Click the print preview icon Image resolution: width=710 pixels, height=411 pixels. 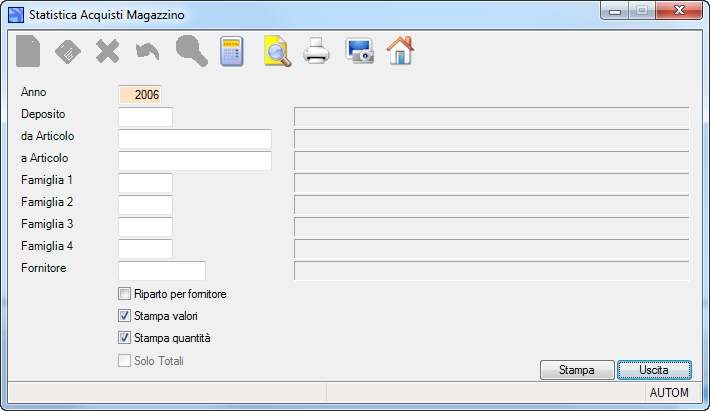point(277,51)
